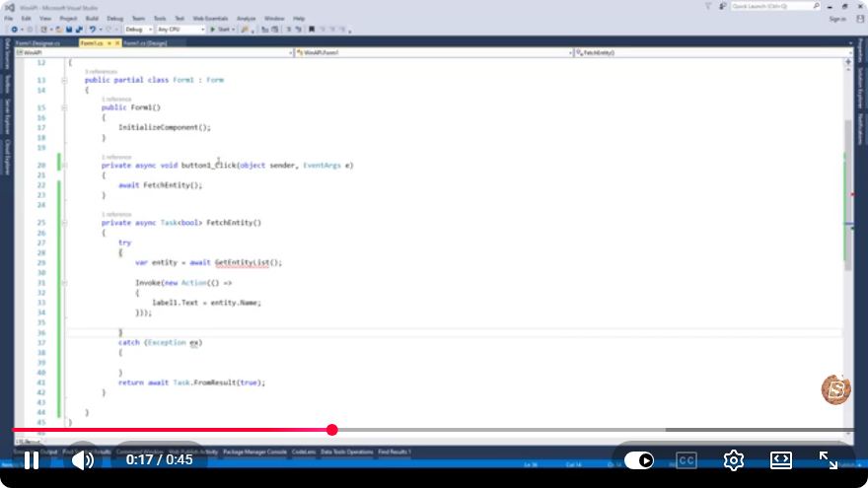This screenshot has width=868, height=488.
Task: Click the Sign in link
Action: [837, 19]
